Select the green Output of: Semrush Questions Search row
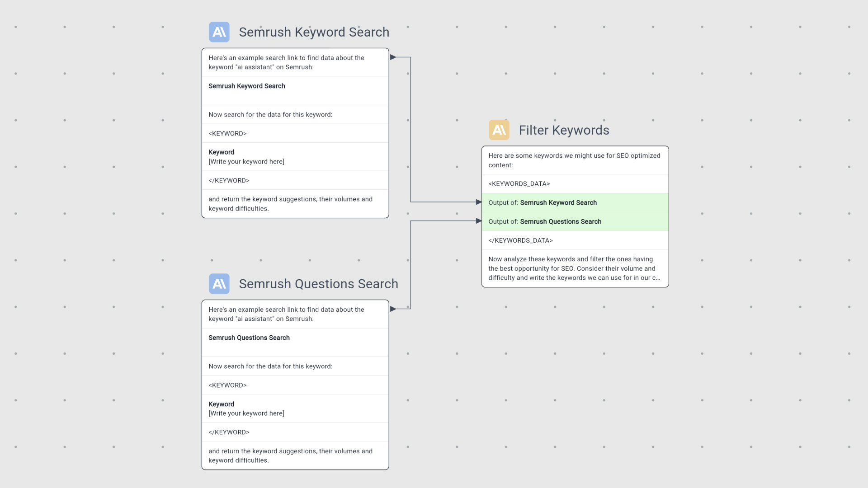The height and width of the screenshot is (488, 868). 575,221
